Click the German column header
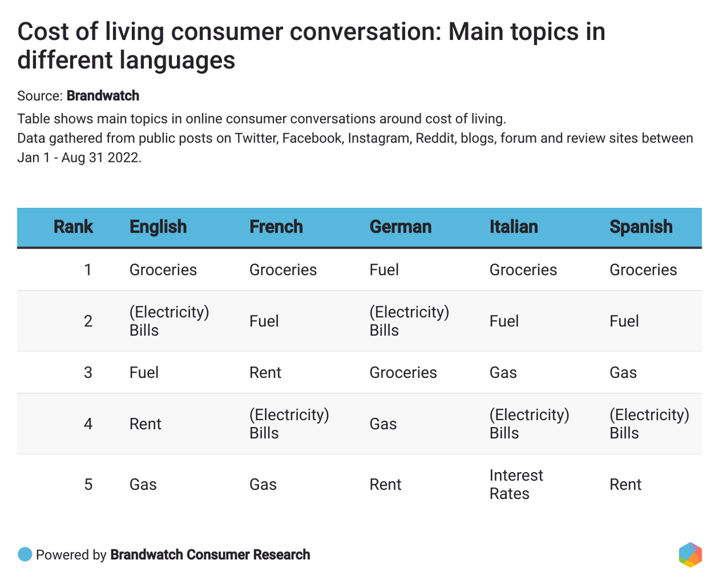719x588 pixels. tap(400, 227)
